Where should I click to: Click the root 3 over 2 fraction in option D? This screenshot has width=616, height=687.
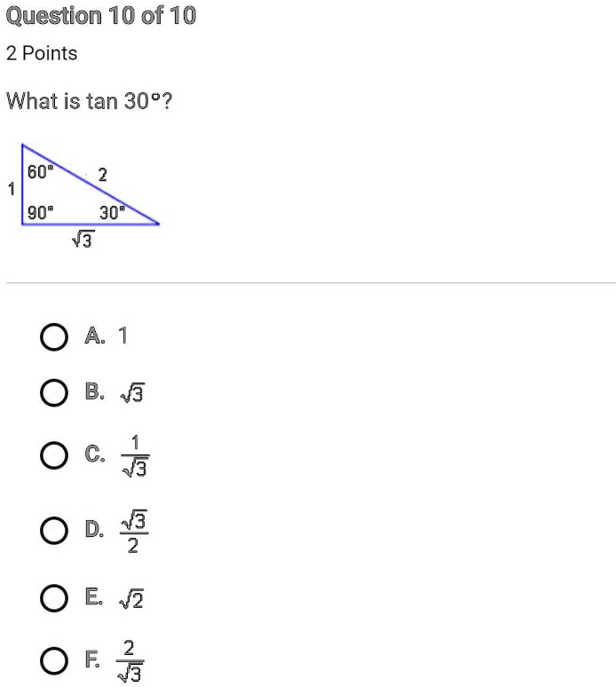pyautogui.click(x=133, y=532)
